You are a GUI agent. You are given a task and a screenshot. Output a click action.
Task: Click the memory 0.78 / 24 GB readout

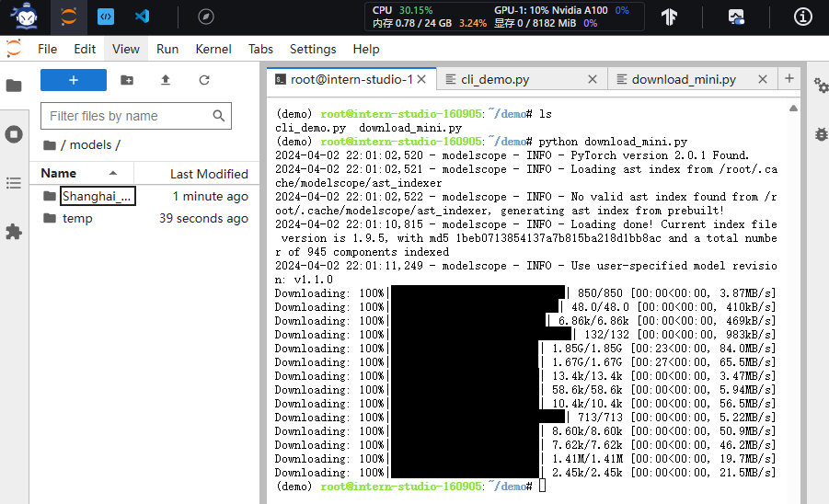[430, 23]
